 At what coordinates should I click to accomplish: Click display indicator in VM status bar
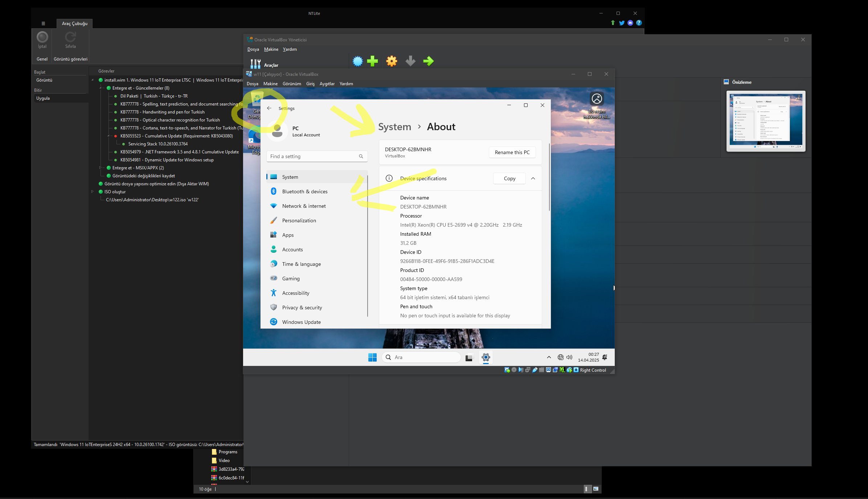[x=548, y=370]
